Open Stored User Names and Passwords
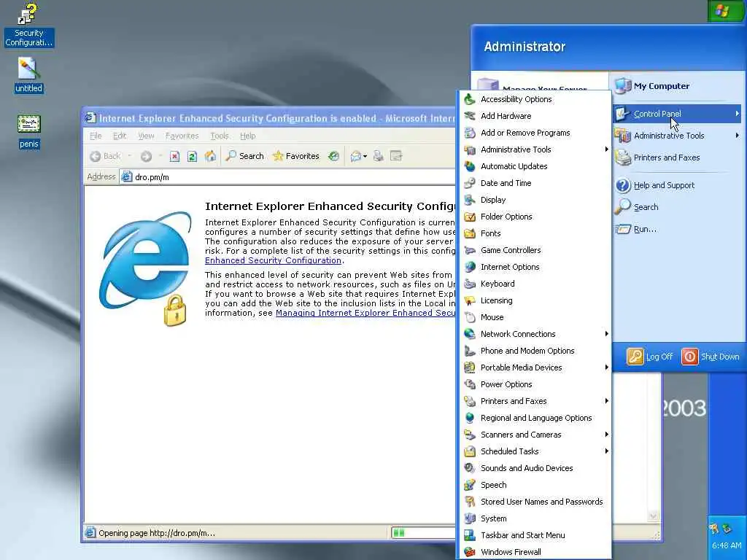 coord(534,502)
